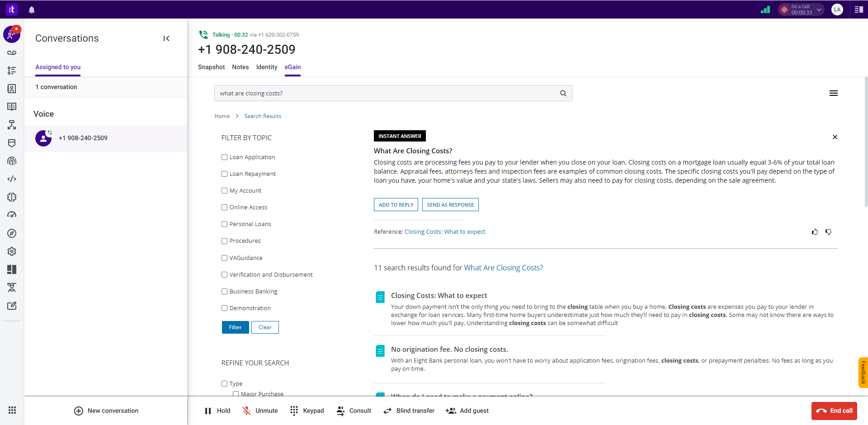Initiate a Blind transfer
Viewport: 868px width, 425px height.
point(409,411)
